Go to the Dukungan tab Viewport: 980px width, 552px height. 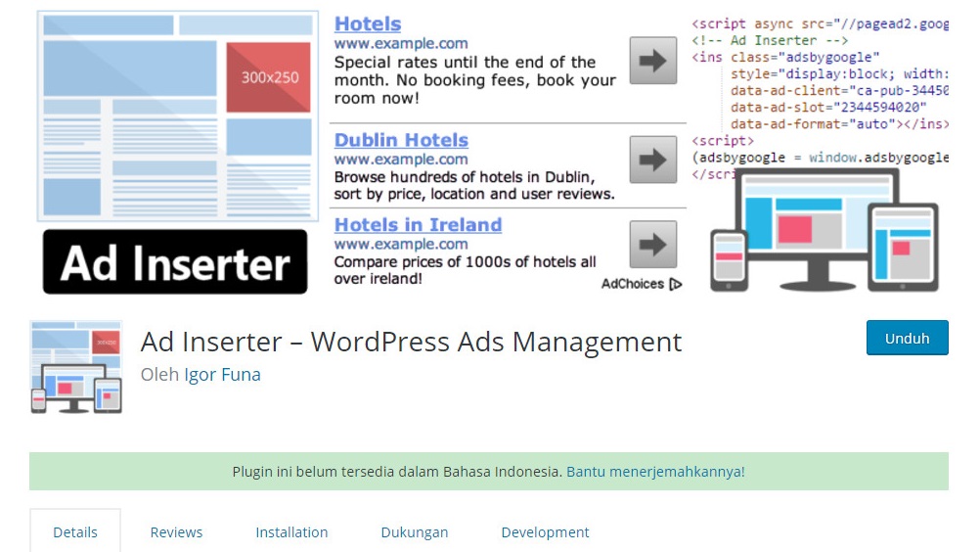415,532
